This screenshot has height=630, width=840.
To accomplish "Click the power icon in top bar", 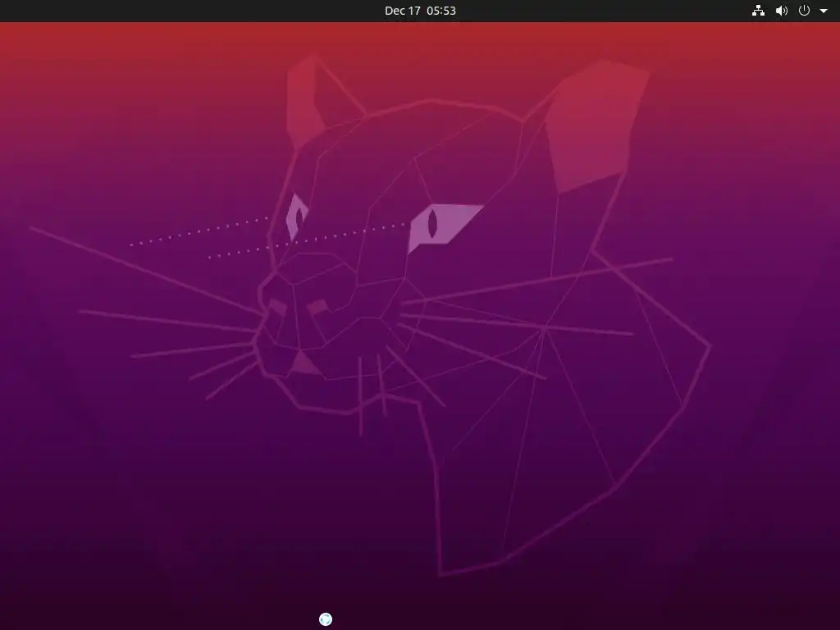I will (x=804, y=11).
